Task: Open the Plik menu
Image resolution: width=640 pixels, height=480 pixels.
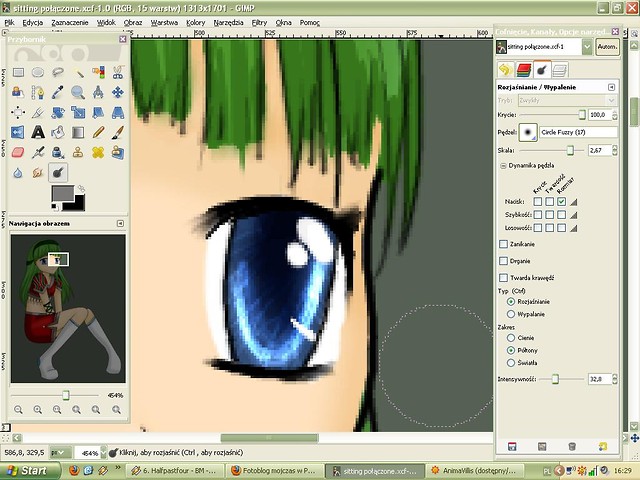Action: [9, 23]
